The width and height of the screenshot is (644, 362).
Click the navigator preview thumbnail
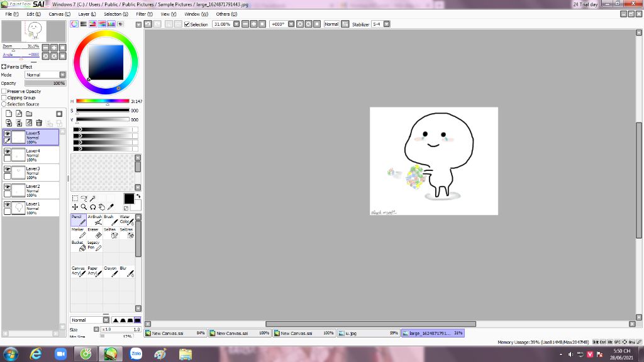pyautogui.click(x=34, y=31)
